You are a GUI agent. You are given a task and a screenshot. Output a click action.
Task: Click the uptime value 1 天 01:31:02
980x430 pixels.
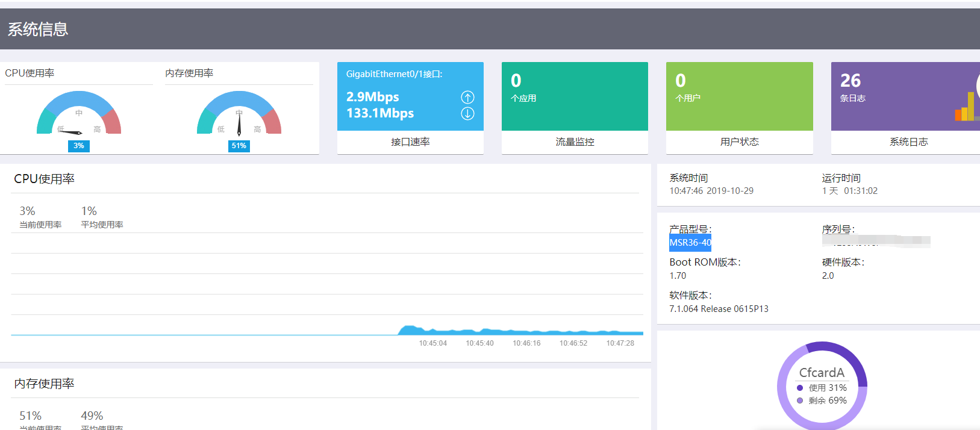(x=849, y=191)
